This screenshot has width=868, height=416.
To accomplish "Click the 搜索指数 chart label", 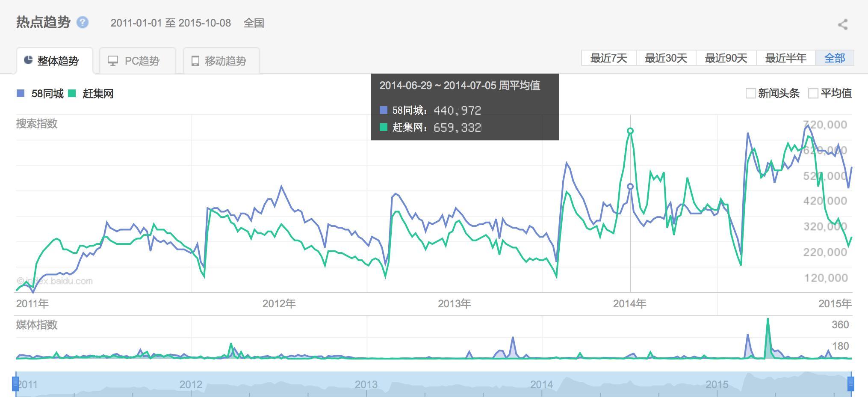I will [37, 124].
